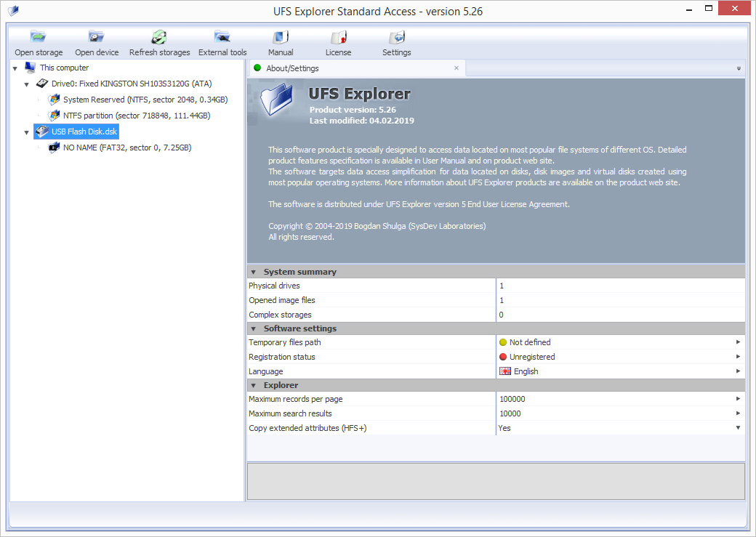Click the Physical drives row label
This screenshot has width=756, height=537.
tap(274, 286)
